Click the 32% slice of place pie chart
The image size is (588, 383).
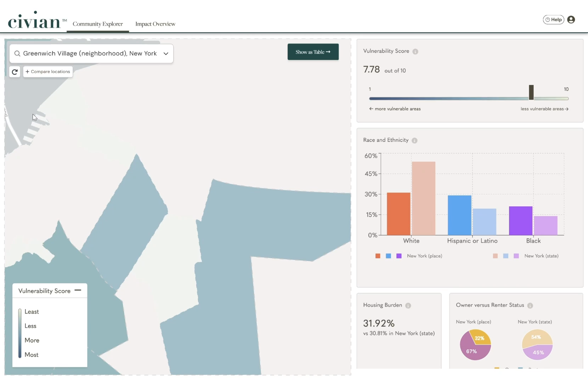(x=481, y=338)
